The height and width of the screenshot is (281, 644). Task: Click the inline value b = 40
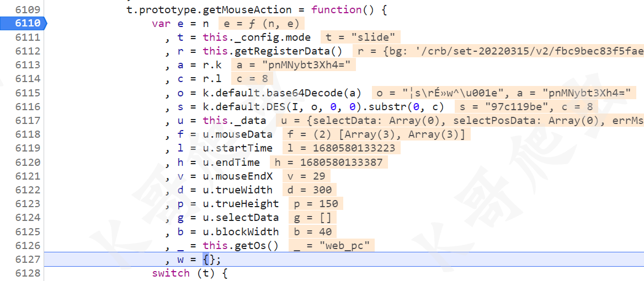(x=313, y=231)
